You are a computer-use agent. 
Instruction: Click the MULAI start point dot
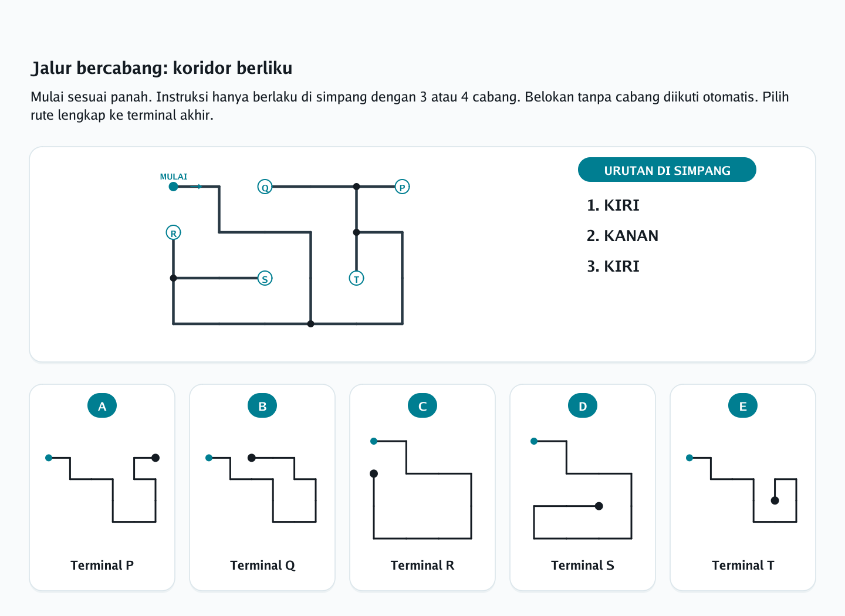173,187
